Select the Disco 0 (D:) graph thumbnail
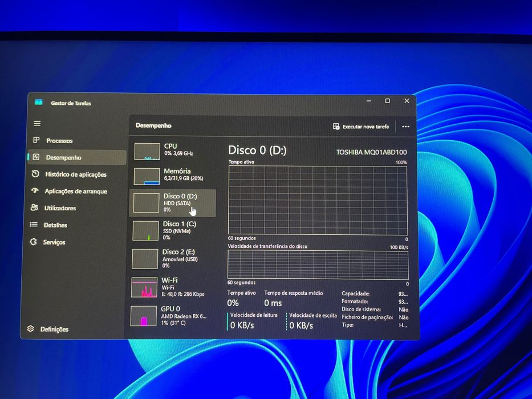Image resolution: width=532 pixels, height=399 pixels. pyautogui.click(x=146, y=203)
